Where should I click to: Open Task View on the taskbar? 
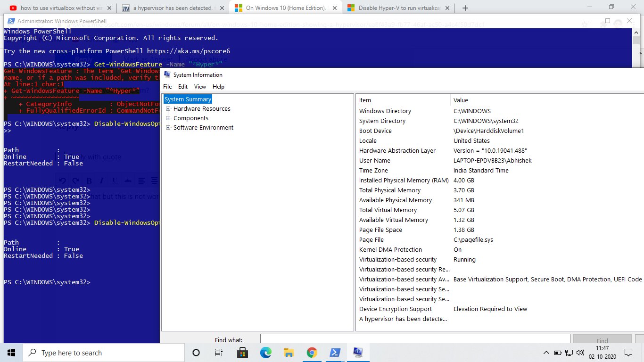coord(218,353)
